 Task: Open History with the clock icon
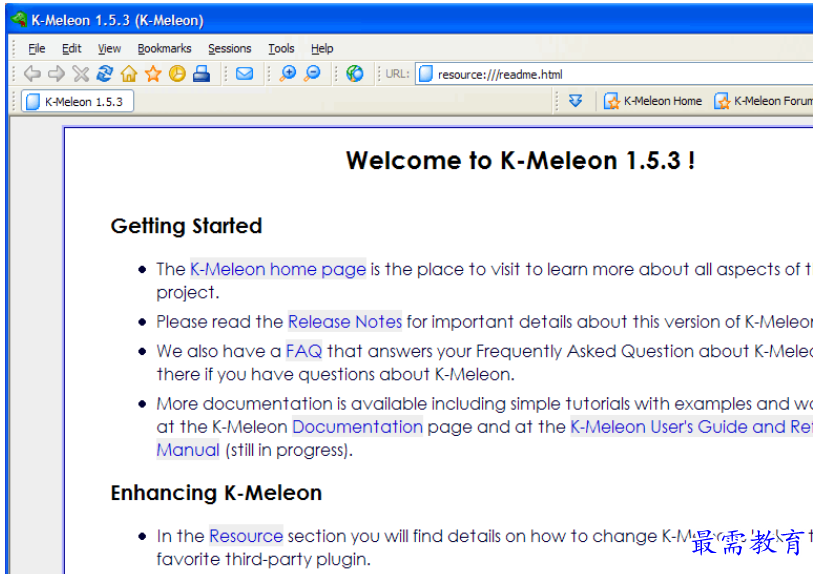177,74
